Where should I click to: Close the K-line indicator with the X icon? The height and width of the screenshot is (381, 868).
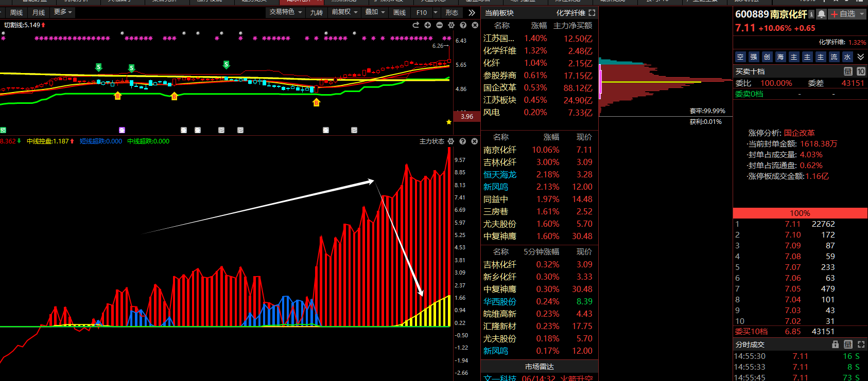coord(475,25)
